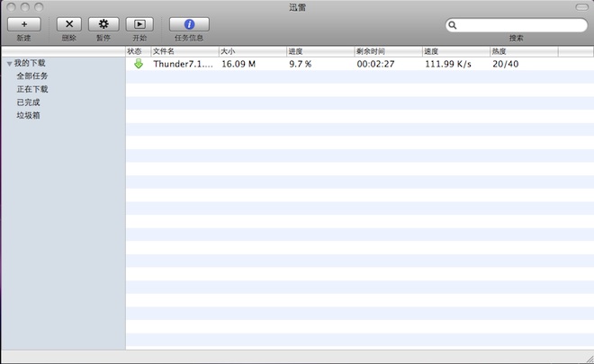Click the 暂停 gear toolbar button
The height and width of the screenshot is (364, 594).
(103, 24)
